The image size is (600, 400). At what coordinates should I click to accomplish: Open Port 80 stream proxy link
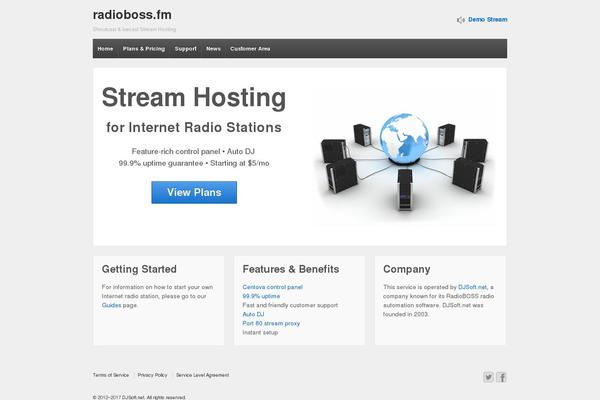tap(271, 323)
